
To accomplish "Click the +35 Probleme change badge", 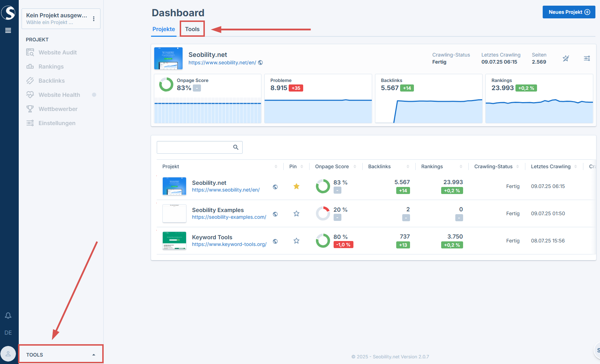I will 296,88.
